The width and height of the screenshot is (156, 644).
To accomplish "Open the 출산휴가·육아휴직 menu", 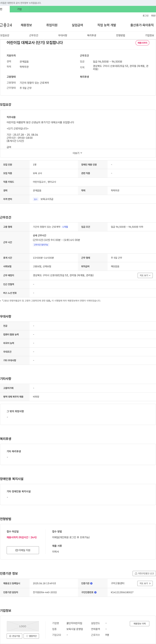I will point(142,25).
